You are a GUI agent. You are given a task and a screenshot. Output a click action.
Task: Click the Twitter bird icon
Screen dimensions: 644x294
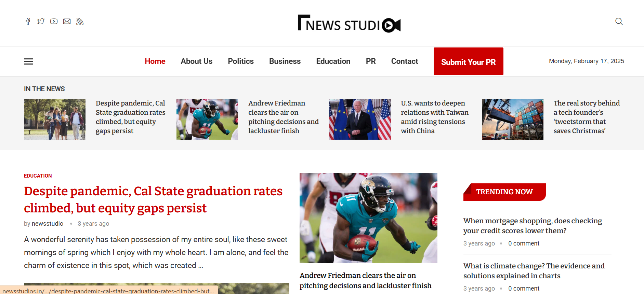[41, 22]
